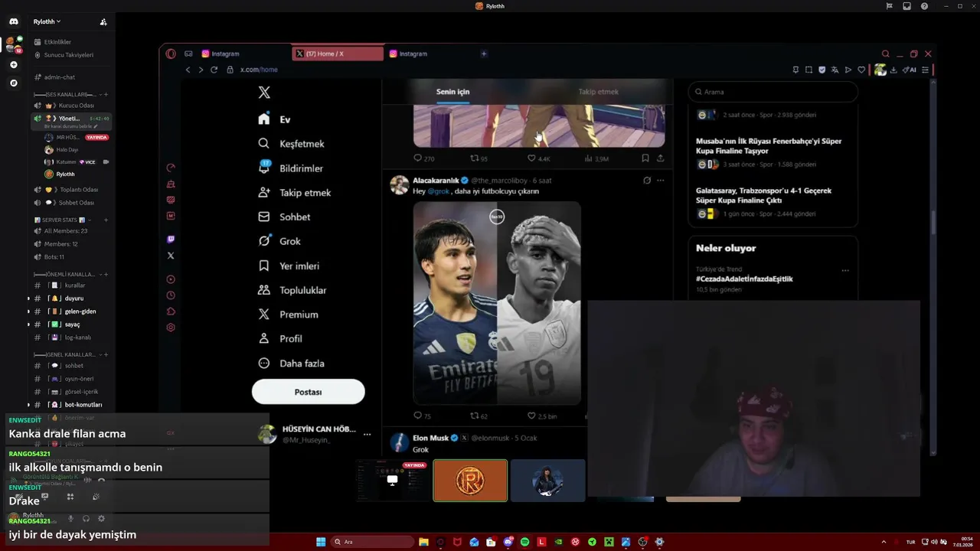Image resolution: width=980 pixels, height=551 pixels.
Task: Open Grok from the X sidebar
Action: point(279,241)
